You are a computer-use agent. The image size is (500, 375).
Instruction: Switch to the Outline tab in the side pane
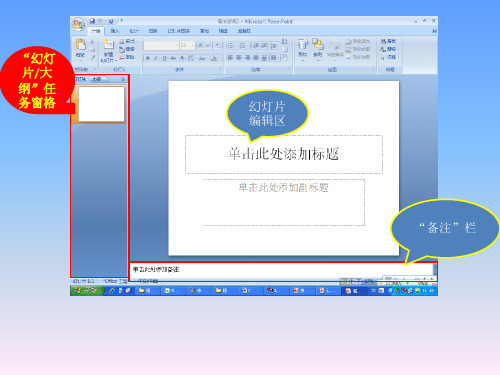[97, 79]
